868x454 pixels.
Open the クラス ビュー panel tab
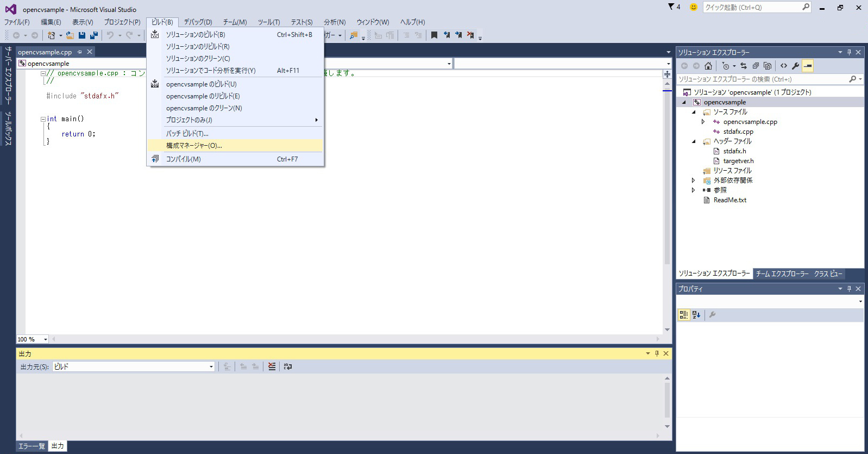click(x=828, y=273)
